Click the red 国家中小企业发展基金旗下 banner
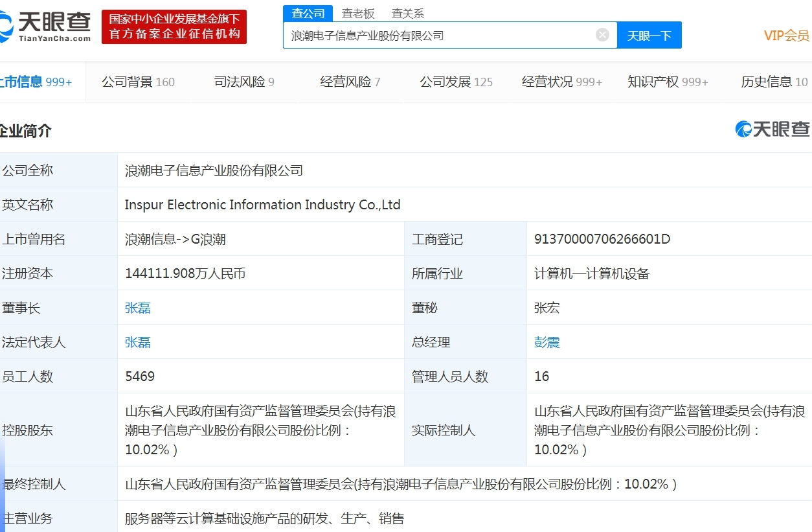Viewport: 812px width, 532px height. click(174, 27)
